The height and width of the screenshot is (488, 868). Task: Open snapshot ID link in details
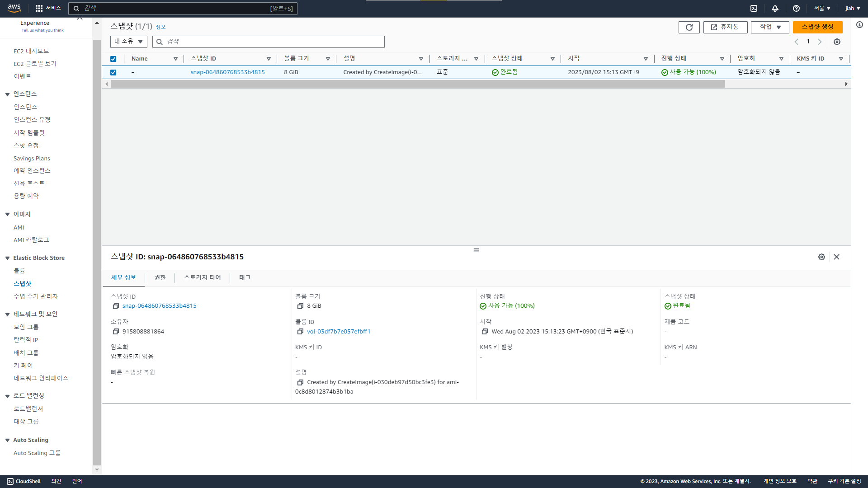(x=159, y=306)
